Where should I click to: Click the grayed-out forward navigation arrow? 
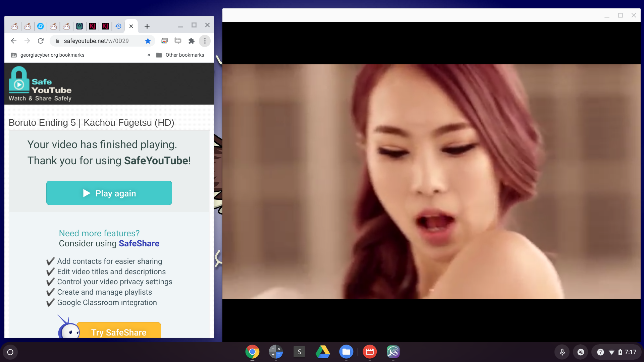pos(27,41)
